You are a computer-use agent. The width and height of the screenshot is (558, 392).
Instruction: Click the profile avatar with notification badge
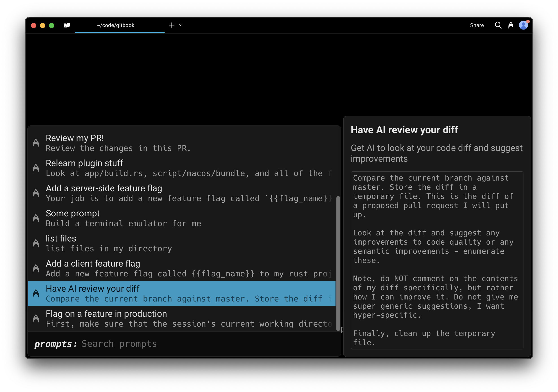click(x=524, y=25)
